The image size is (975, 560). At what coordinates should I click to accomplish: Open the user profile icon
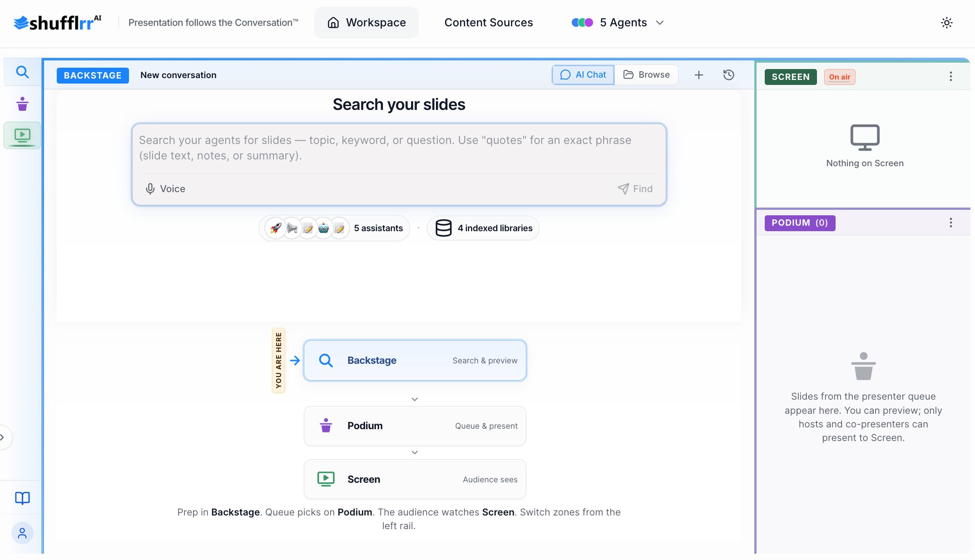(x=22, y=533)
